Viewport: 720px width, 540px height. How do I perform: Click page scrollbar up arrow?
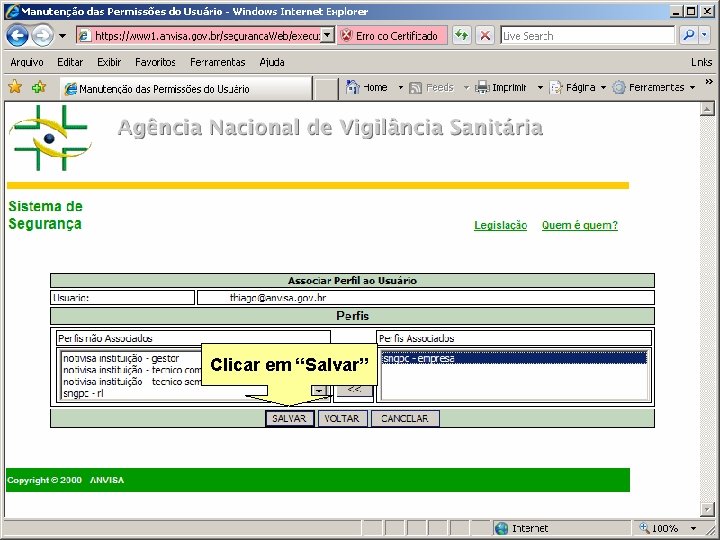click(707, 109)
